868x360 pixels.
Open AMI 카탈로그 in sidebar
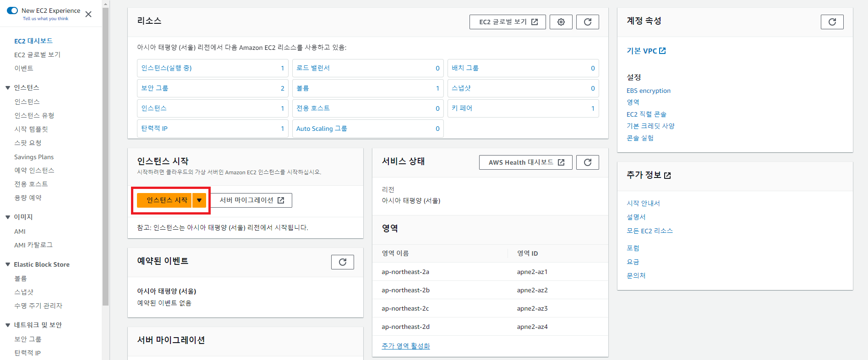point(33,245)
